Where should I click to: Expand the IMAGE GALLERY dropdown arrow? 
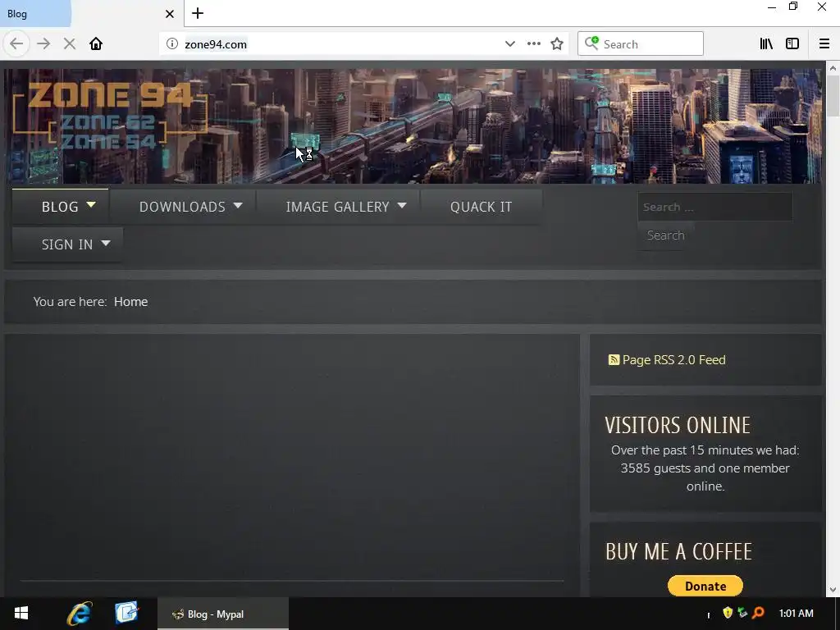pyautogui.click(x=402, y=205)
